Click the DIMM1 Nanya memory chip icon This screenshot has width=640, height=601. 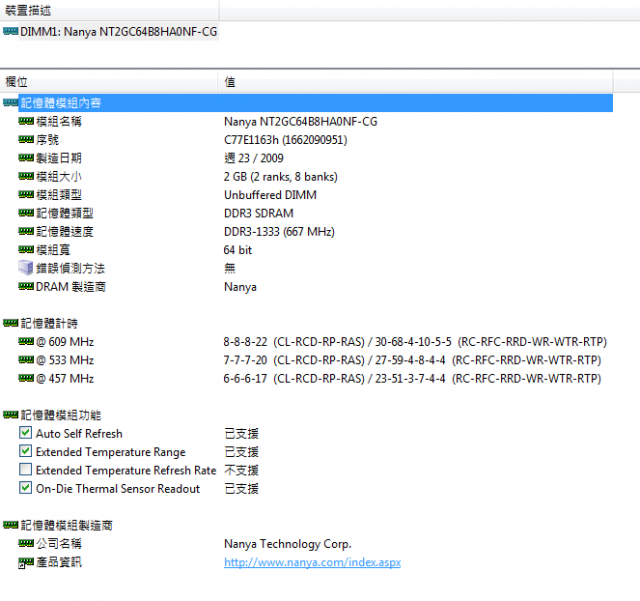[10, 31]
